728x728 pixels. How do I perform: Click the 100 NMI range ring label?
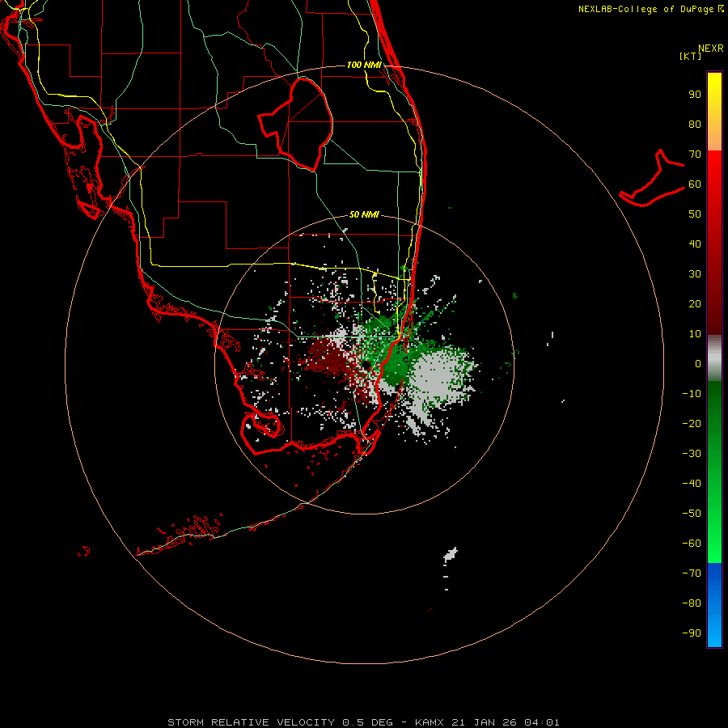(x=364, y=65)
